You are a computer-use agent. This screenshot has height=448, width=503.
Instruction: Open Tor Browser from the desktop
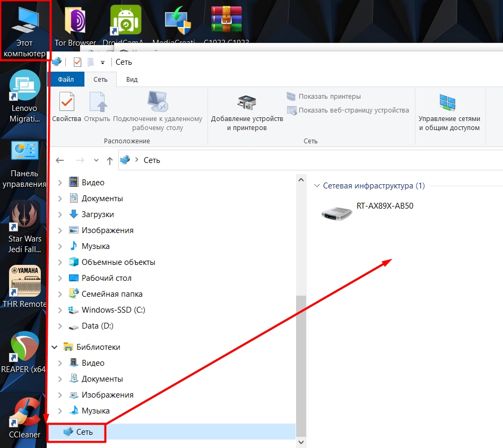[x=74, y=21]
